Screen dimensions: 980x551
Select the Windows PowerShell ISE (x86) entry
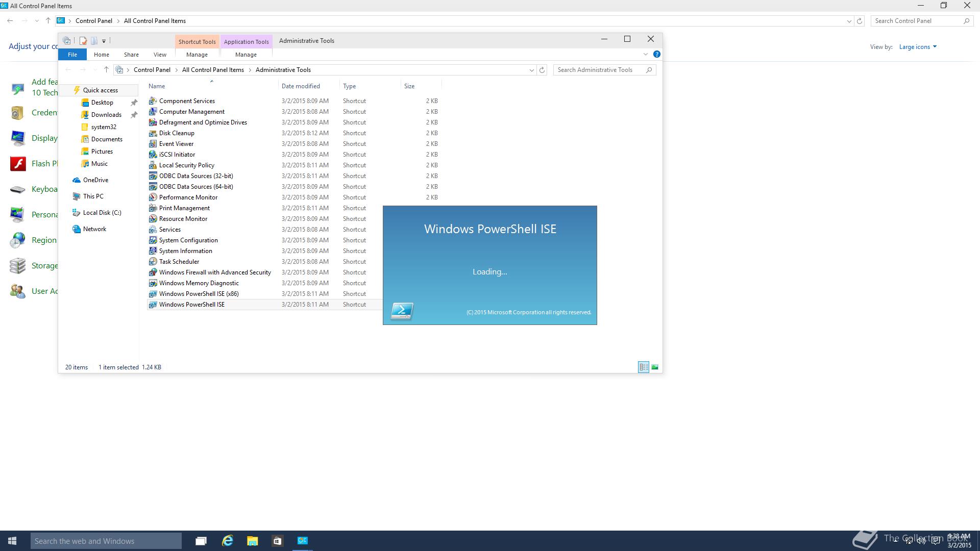tap(199, 294)
